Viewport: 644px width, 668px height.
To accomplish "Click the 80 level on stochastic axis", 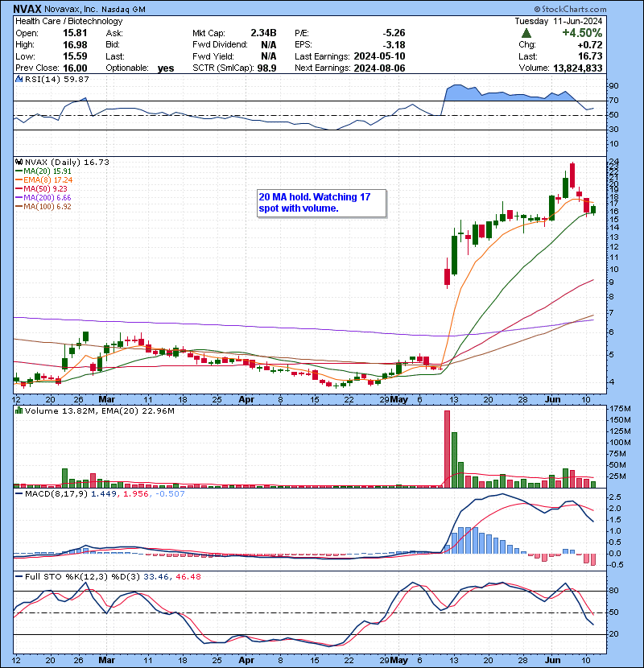I will click(x=613, y=591).
